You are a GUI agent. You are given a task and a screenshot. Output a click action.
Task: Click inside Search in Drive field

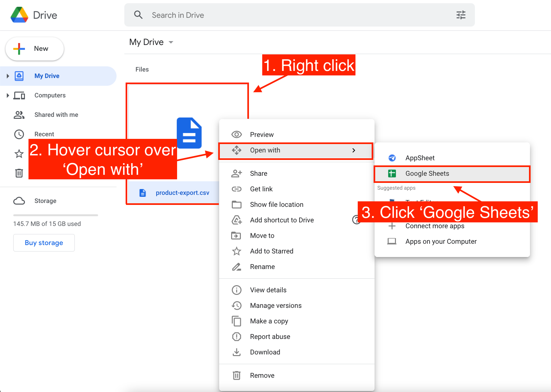pyautogui.click(x=299, y=15)
